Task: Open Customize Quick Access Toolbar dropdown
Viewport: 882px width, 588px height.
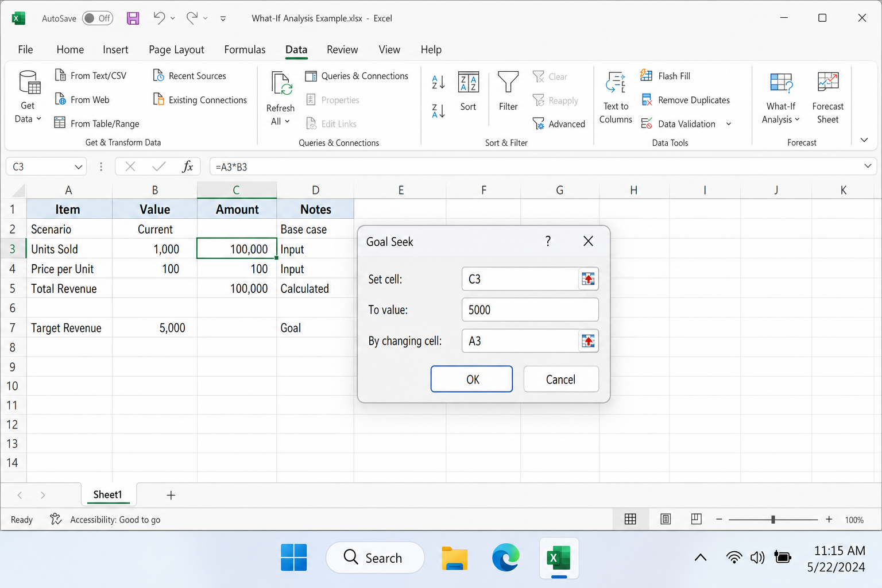Action: 223,18
